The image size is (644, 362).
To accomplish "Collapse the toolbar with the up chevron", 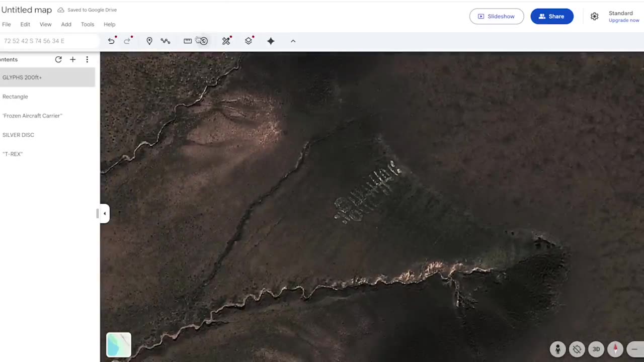I will [x=293, y=41].
